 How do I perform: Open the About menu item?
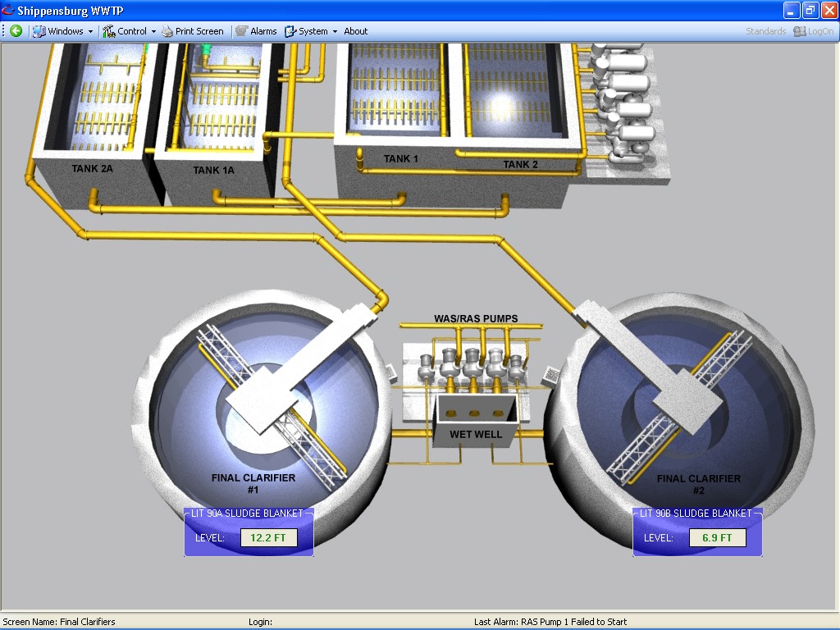click(355, 31)
